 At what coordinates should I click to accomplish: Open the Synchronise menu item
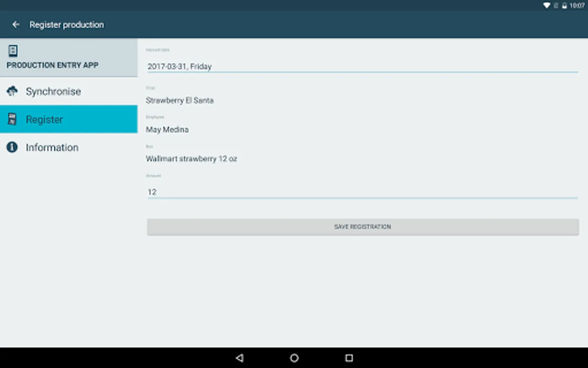pos(69,91)
